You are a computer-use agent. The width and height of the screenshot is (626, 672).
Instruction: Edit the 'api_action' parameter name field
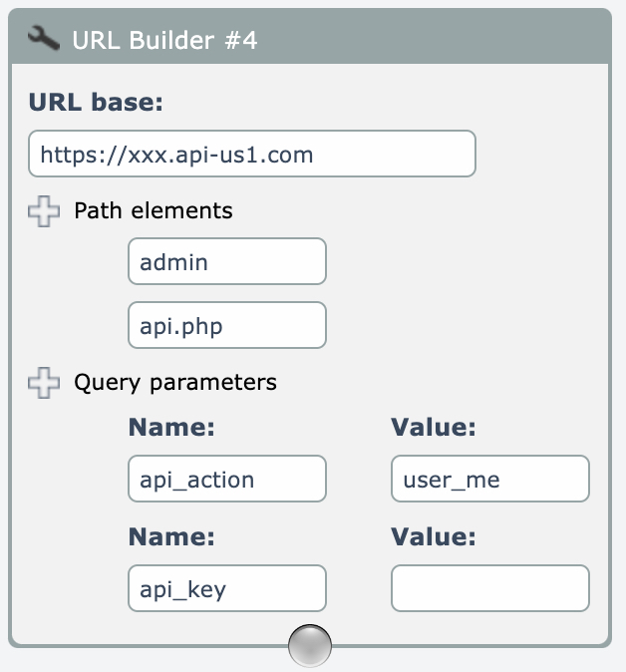[226, 480]
